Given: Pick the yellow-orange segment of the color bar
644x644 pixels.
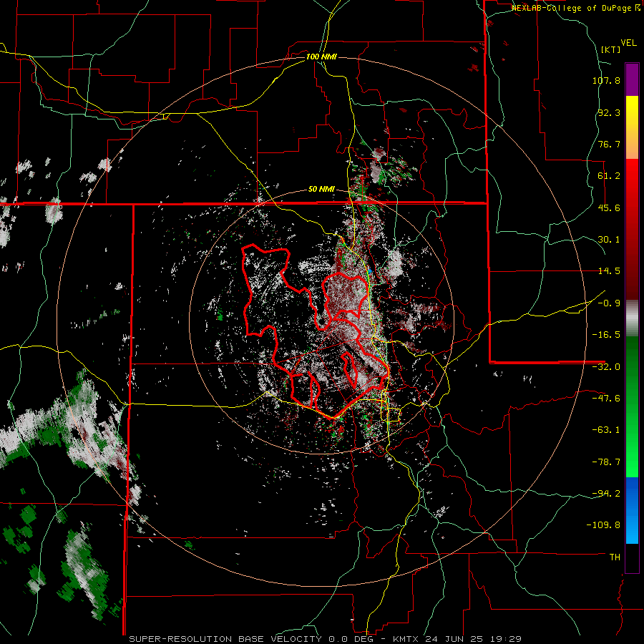Looking at the screenshot, I should click(632, 127).
